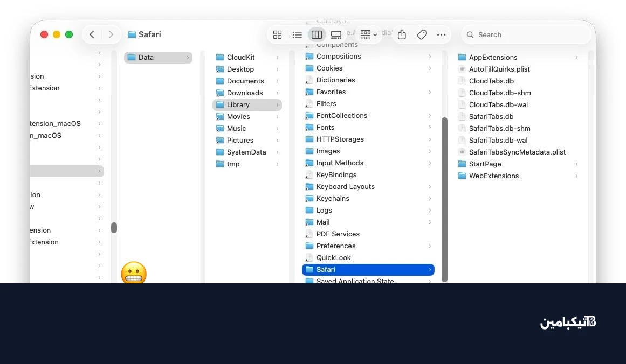The height and width of the screenshot is (364, 626).
Task: Open the more actions ellipsis menu
Action: (x=441, y=34)
